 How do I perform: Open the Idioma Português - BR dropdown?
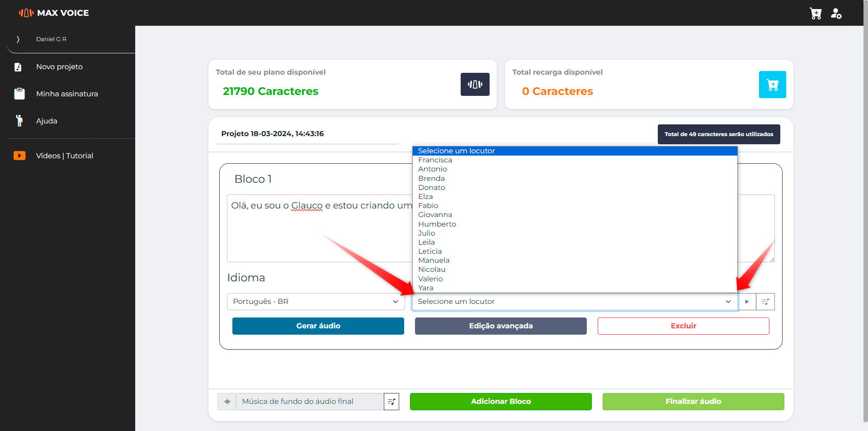point(316,302)
